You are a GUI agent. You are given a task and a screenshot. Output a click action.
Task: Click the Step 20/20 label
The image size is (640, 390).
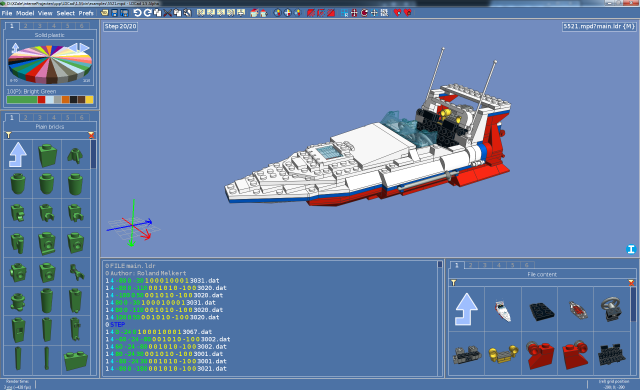point(120,27)
